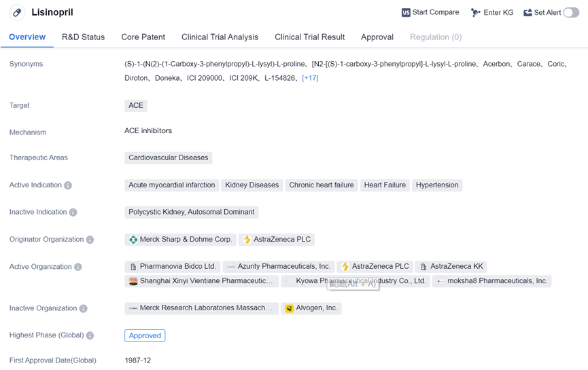Click info icon next to Inactive Indication
This screenshot has width=588, height=370.
click(x=73, y=212)
